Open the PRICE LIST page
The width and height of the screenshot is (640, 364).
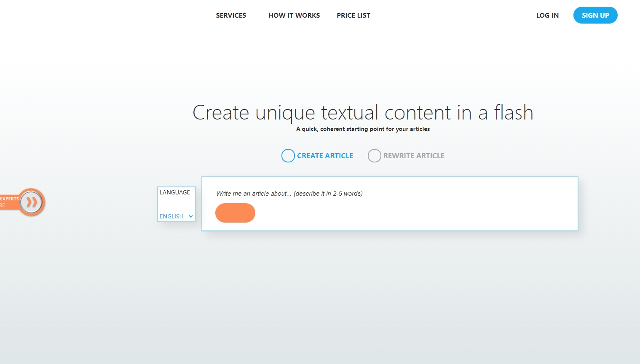point(353,16)
